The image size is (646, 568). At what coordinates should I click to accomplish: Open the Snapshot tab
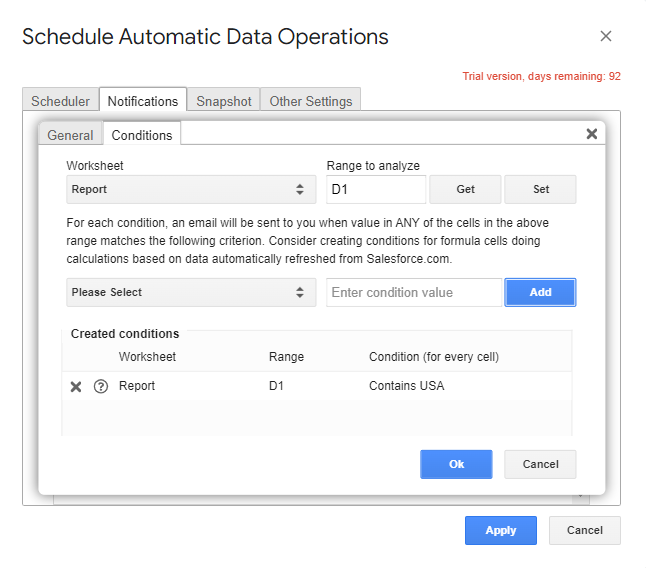pos(223,101)
